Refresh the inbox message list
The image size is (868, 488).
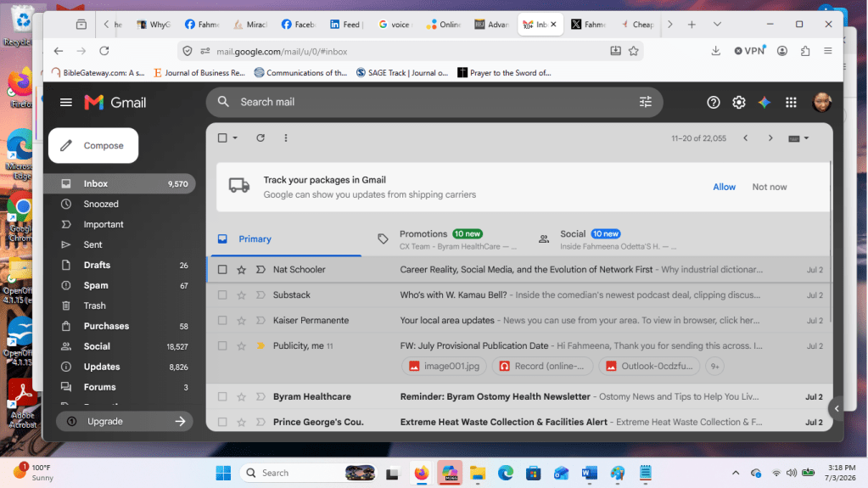[x=260, y=138]
